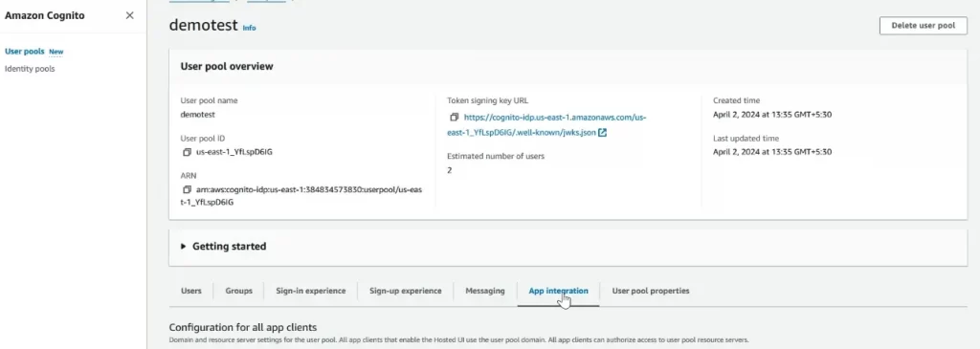Screen dimensions: 980x349
Task: Open User pool properties tab
Action: coord(651,291)
